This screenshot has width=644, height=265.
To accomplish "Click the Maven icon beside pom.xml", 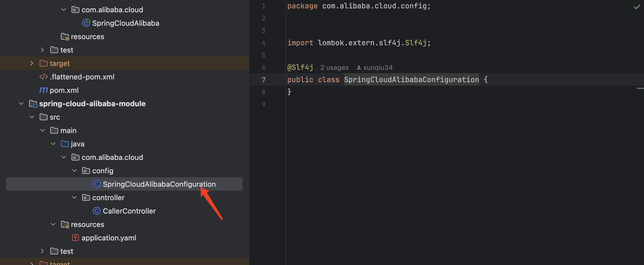I will [x=43, y=90].
